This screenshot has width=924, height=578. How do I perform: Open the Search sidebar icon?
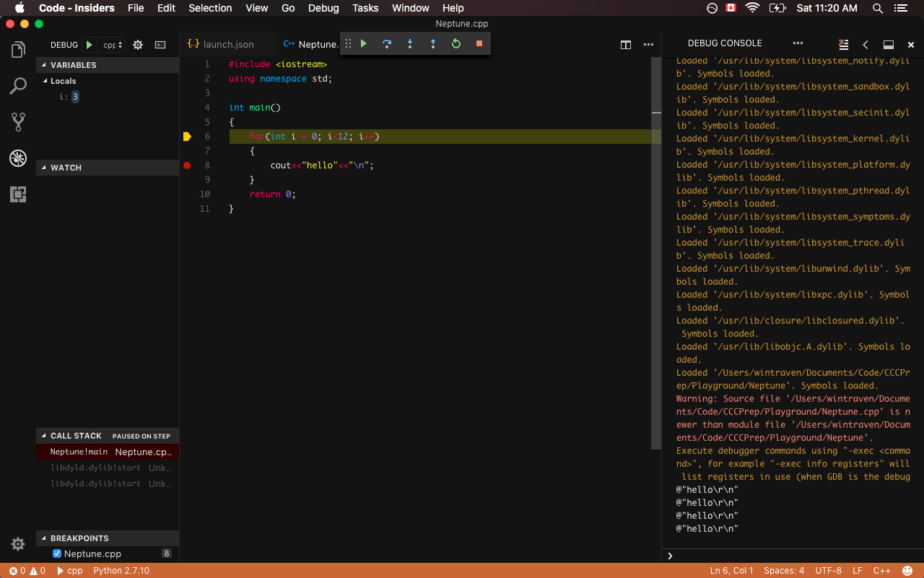[18, 85]
